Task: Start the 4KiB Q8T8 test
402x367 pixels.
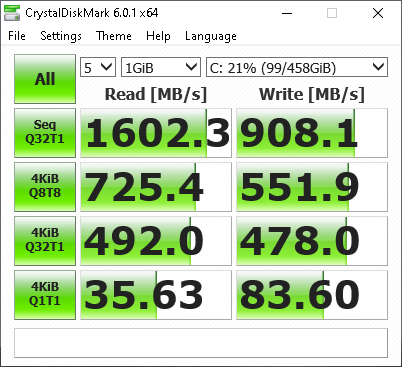Action: (x=45, y=187)
